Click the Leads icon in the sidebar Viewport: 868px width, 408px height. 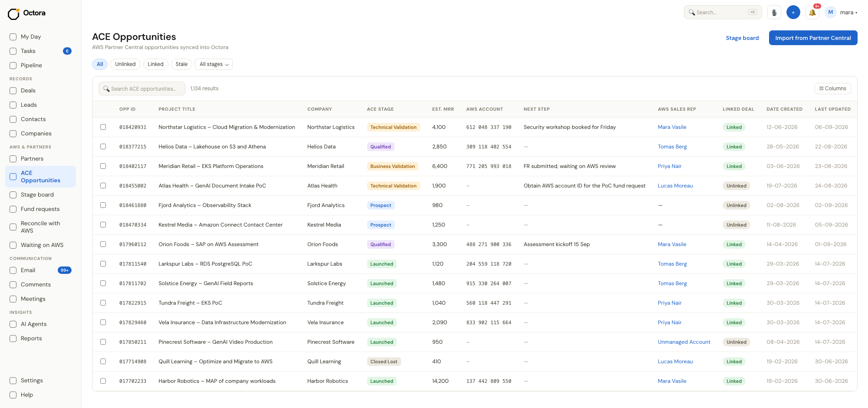click(x=13, y=105)
